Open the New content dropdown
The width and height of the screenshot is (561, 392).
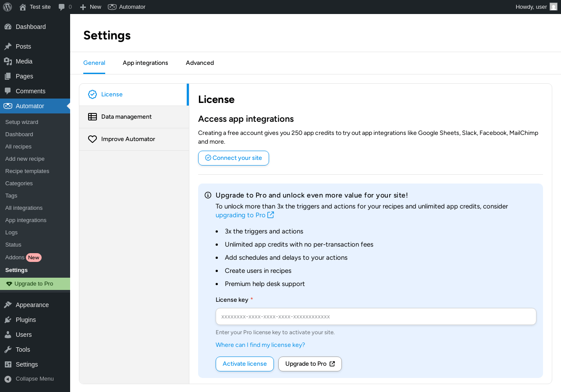(91, 7)
